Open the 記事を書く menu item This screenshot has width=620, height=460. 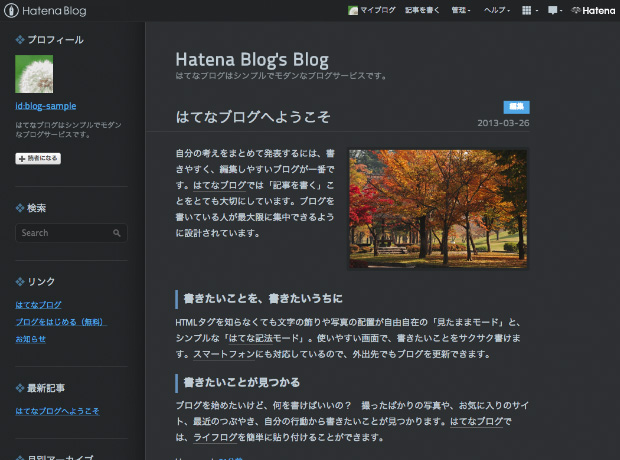[422, 10]
